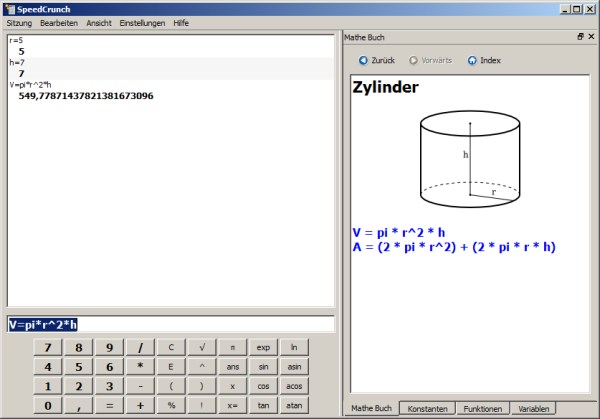Click keypad digit 9 button
Image resolution: width=600 pixels, height=419 pixels.
click(109, 347)
